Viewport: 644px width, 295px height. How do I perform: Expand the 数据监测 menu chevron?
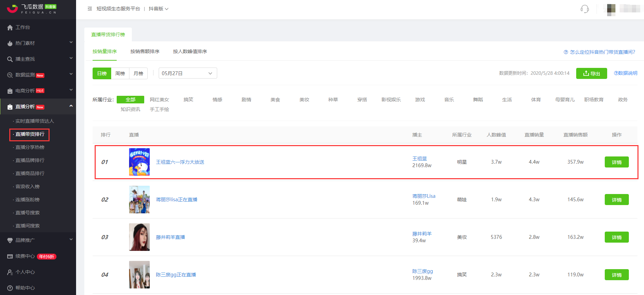point(71,74)
